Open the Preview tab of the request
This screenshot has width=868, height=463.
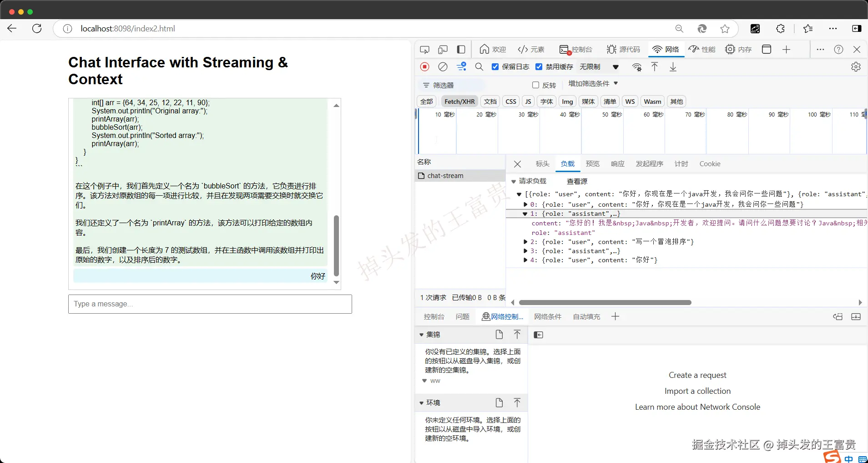(x=592, y=164)
